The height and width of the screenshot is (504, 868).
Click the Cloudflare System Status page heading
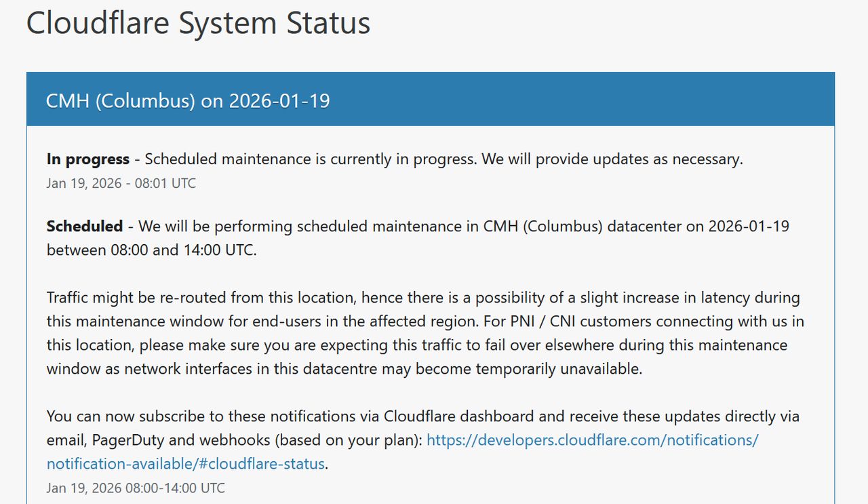point(198,23)
